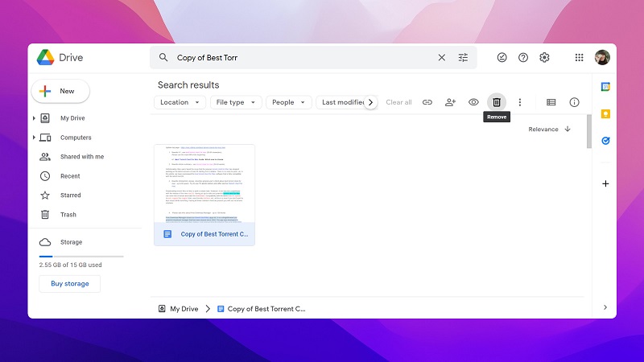The width and height of the screenshot is (644, 362).
Task: Open My Drive in the sidebar
Action: (x=72, y=118)
